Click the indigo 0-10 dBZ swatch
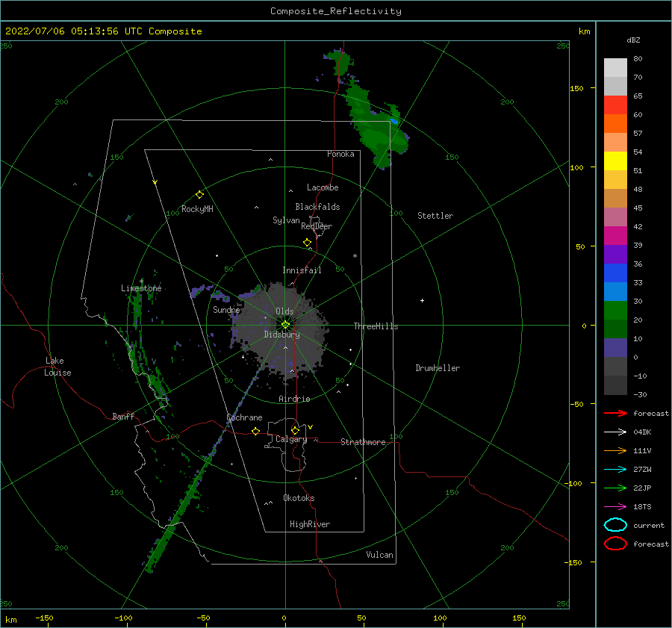 615,348
